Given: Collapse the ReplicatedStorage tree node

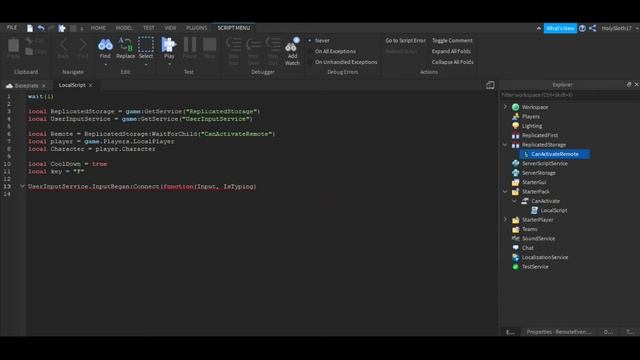Looking at the screenshot, I should pos(505,144).
